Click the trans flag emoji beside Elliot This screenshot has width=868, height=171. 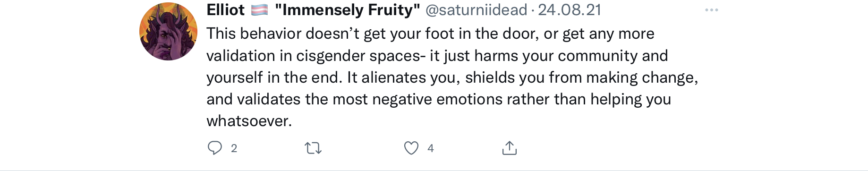[259, 10]
